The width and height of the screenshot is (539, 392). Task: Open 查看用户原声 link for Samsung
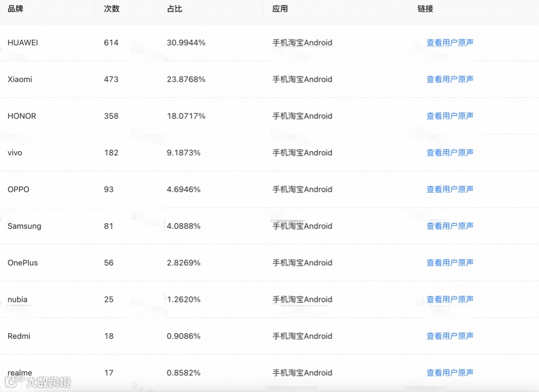[449, 226]
